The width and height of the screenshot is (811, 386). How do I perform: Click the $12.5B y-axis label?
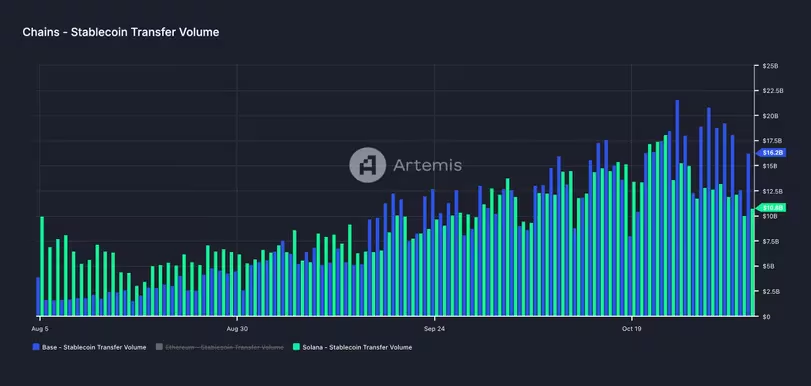[x=773, y=191]
